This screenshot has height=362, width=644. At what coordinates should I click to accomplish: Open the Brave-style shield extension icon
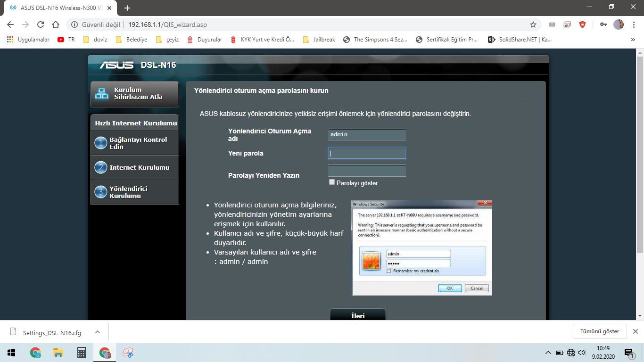tap(583, 25)
